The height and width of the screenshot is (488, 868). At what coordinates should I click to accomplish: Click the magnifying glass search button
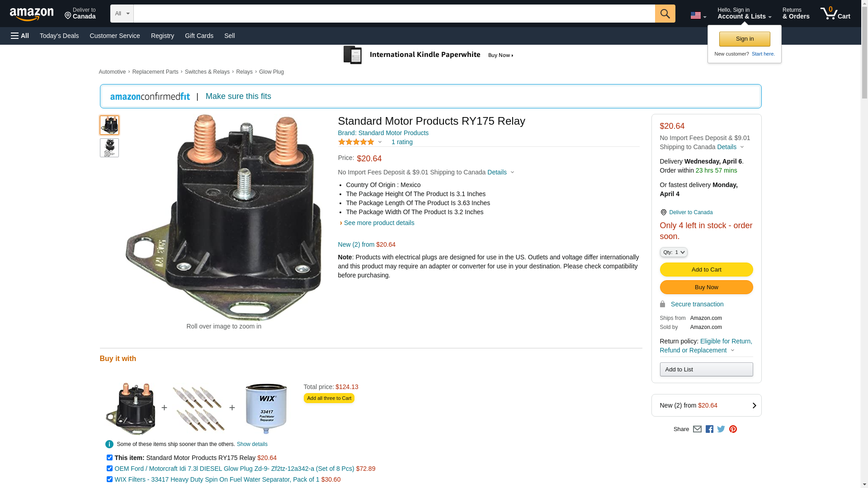pos(665,14)
